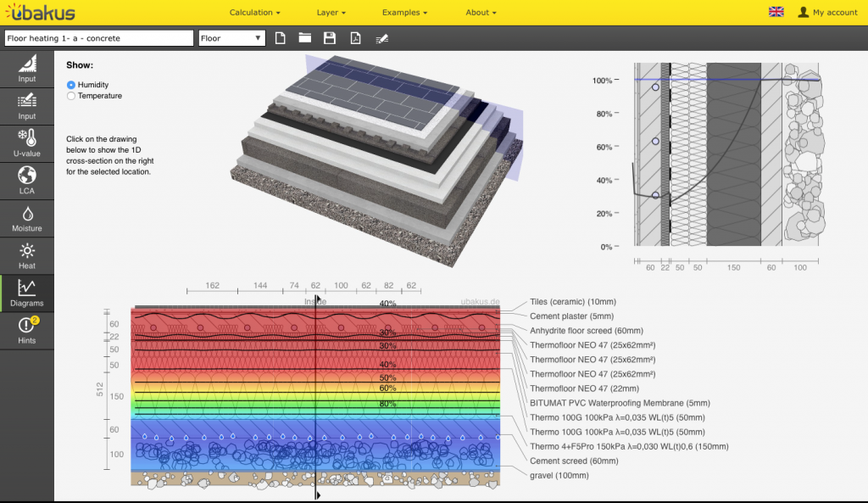This screenshot has height=503, width=868.
Task: Open the U-value sidebar panel
Action: click(x=26, y=143)
